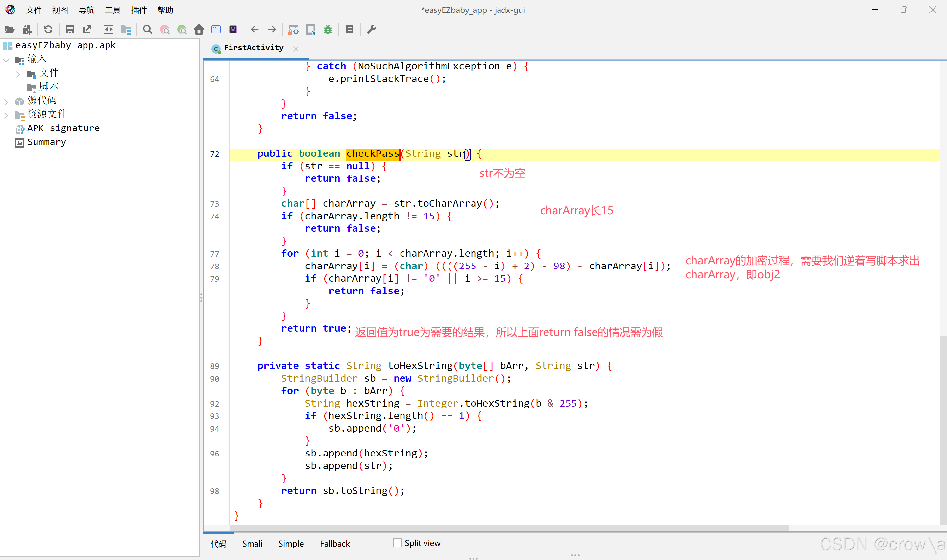Open the 导航 menu

(x=86, y=10)
